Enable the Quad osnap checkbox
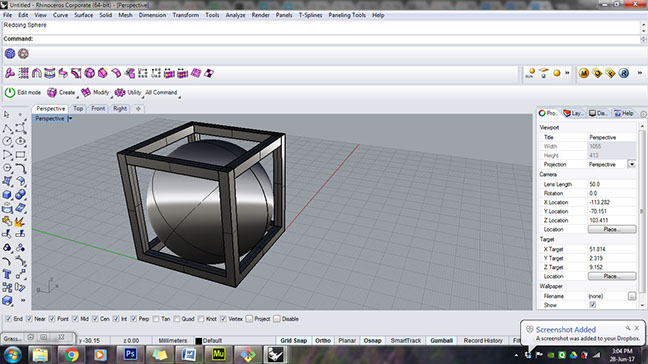This screenshot has width=648, height=364. [177, 319]
